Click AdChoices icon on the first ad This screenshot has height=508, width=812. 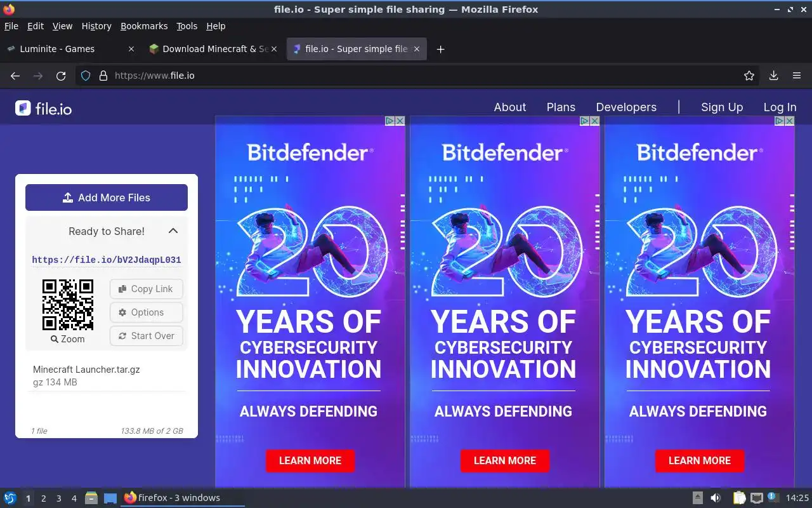pyautogui.click(x=391, y=121)
